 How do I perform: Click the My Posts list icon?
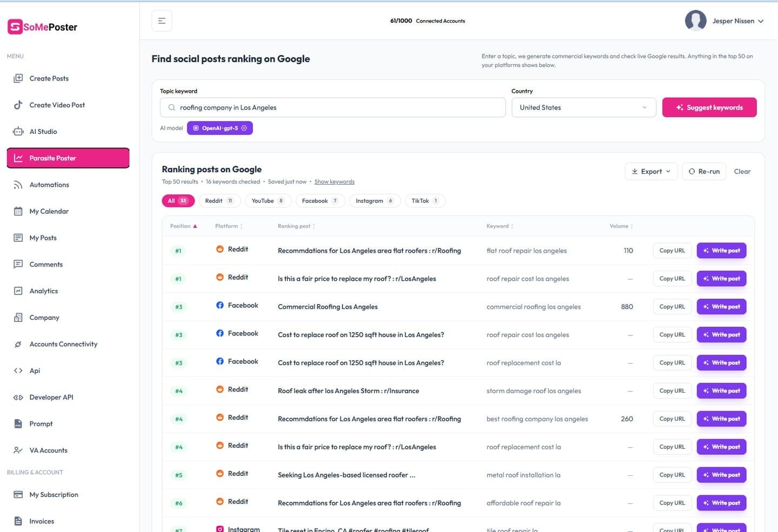click(x=18, y=238)
